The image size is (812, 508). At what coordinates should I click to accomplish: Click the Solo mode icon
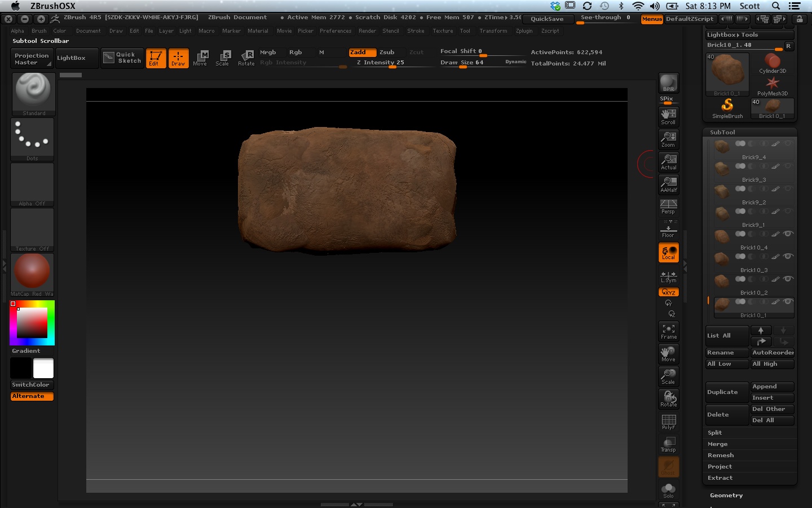tap(668, 490)
